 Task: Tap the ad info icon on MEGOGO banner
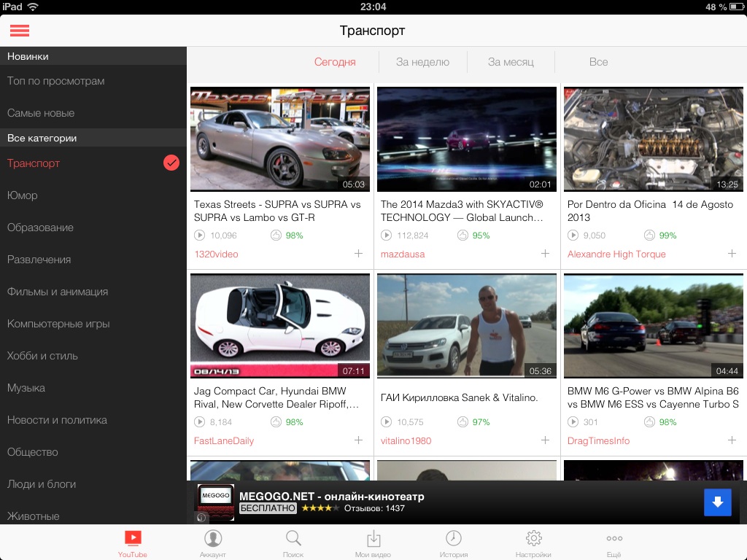(x=201, y=517)
